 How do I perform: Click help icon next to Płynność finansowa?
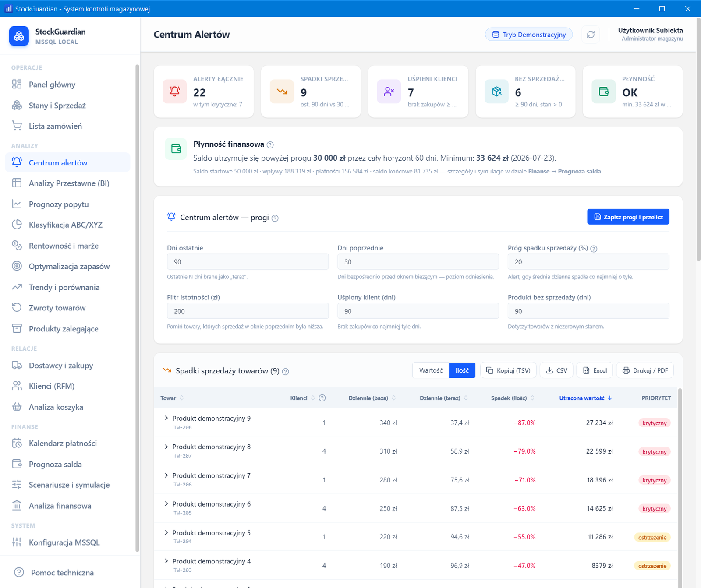270,145
